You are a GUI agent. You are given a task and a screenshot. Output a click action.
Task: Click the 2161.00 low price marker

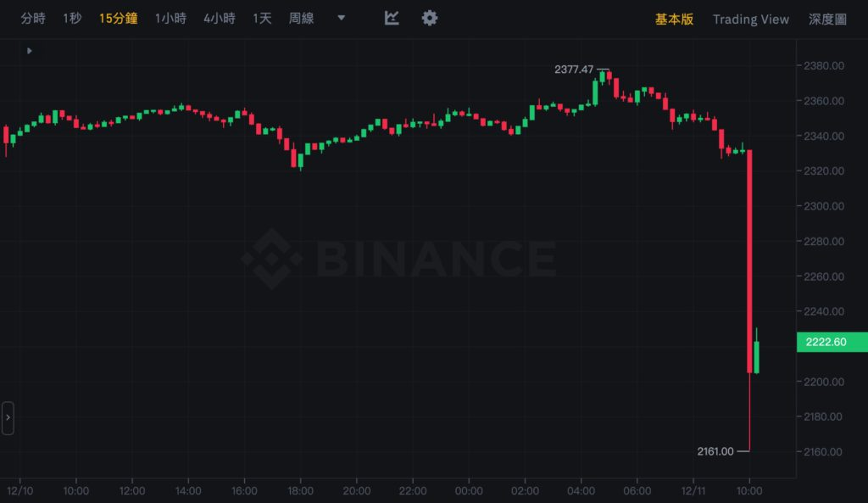715,451
